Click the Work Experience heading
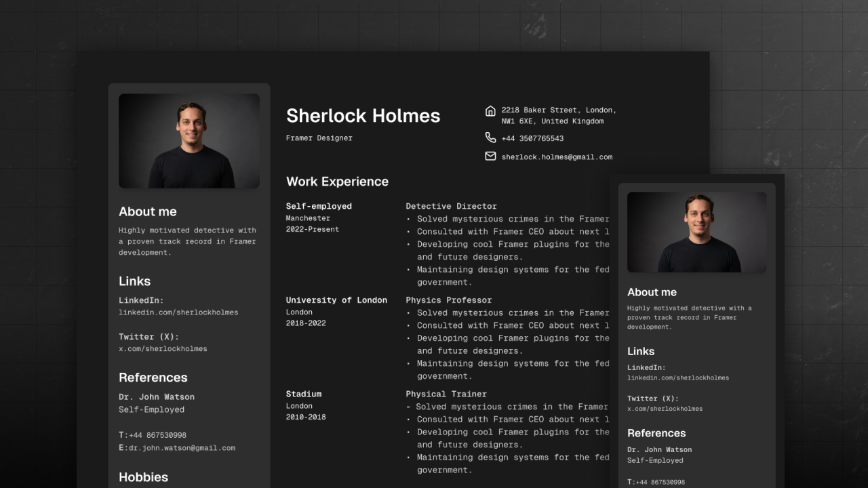The height and width of the screenshot is (488, 868). pos(337,182)
